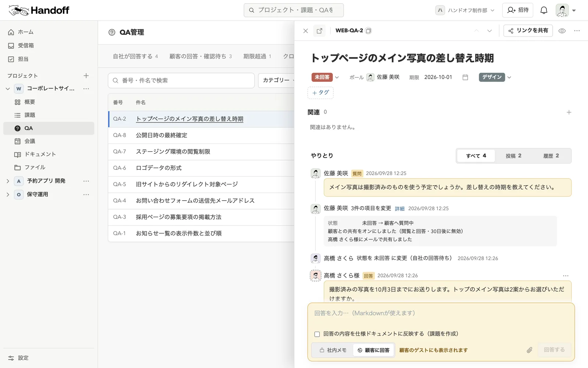Screen dimensions: 588x368
Task: Click the 回答する submit button
Action: click(x=554, y=350)
